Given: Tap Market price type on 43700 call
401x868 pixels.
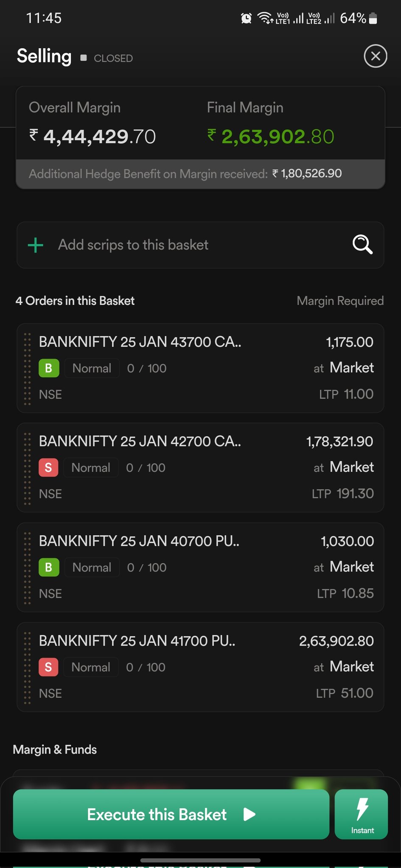Looking at the screenshot, I should tap(352, 367).
